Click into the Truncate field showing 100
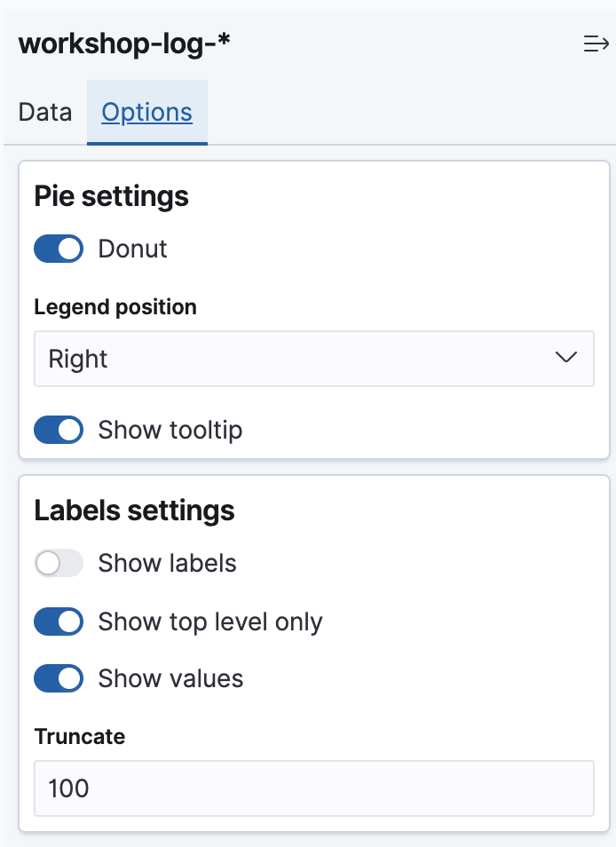The height and width of the screenshot is (847, 616). pos(314,788)
